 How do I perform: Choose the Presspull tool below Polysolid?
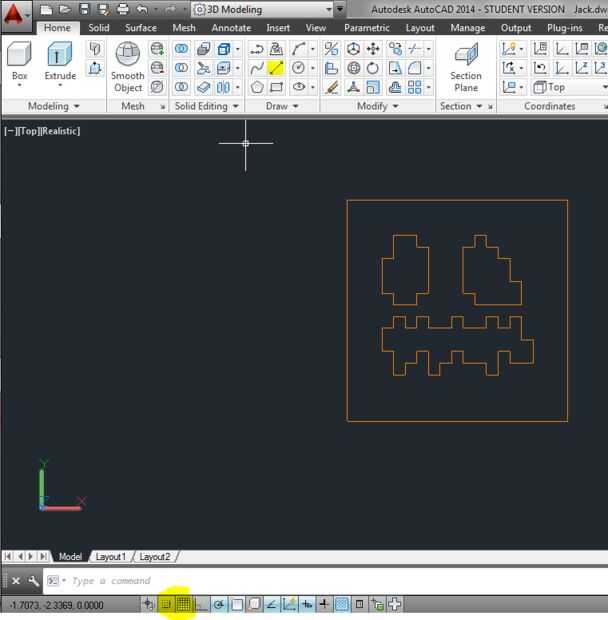[x=95, y=68]
